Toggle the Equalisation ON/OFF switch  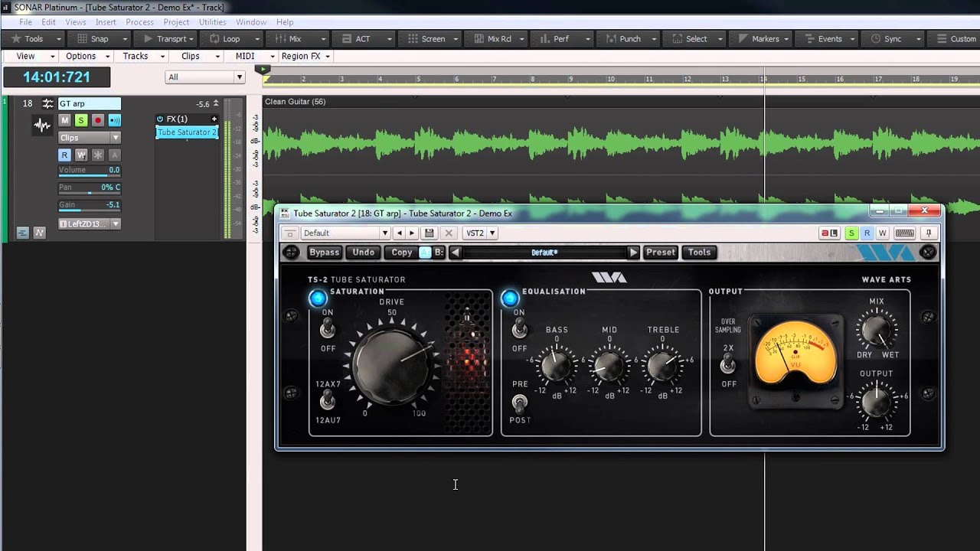click(520, 330)
